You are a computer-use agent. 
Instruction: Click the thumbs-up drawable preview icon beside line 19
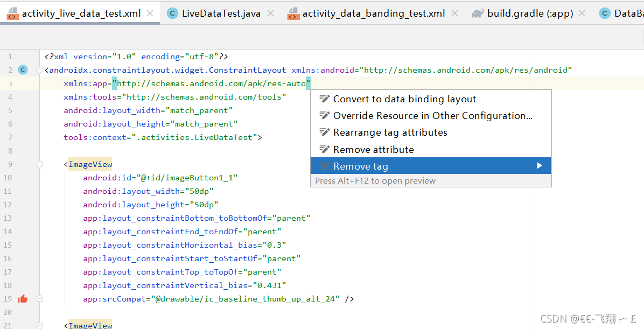[22, 298]
